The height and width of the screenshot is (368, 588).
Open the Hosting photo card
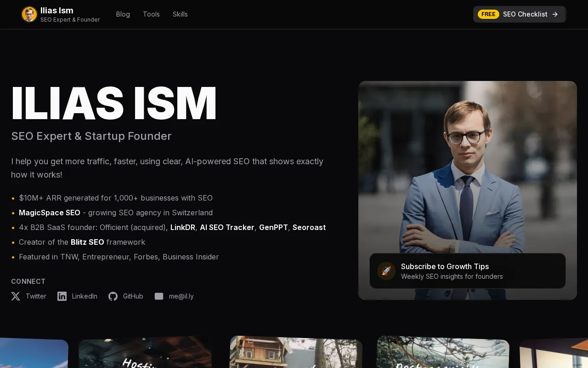tap(145, 352)
